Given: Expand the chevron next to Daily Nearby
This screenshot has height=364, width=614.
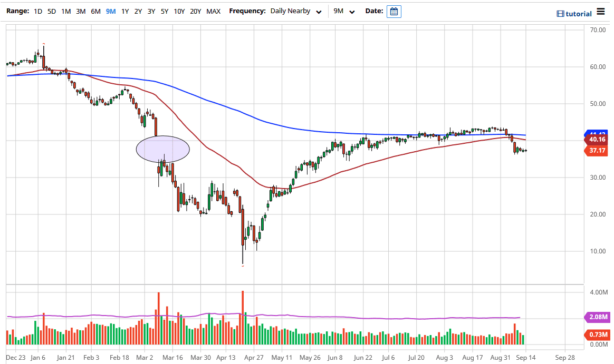Looking at the screenshot, I should [318, 11].
